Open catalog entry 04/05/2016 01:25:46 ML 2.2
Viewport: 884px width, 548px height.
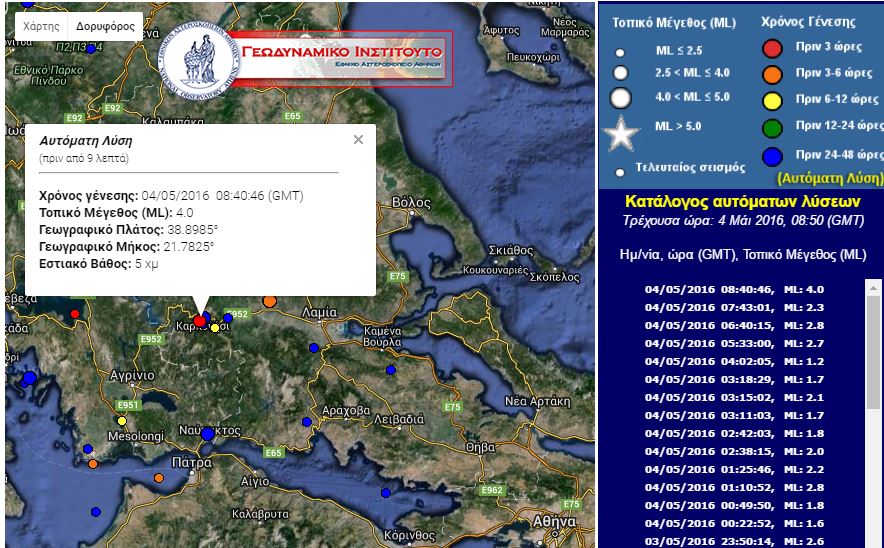734,470
